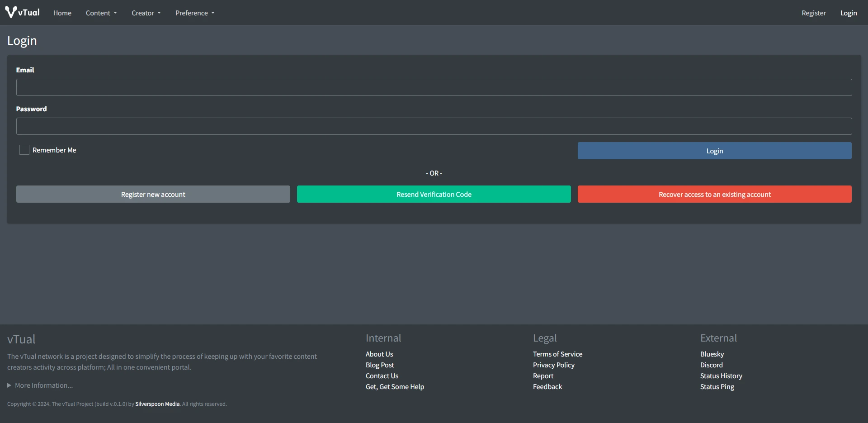Click Recover access to an existing account

714,194
